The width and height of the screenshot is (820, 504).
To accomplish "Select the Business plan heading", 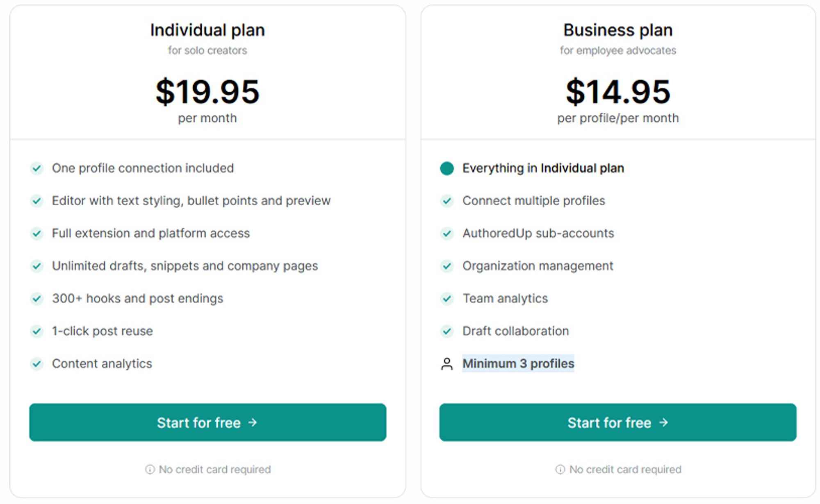I will tap(618, 30).
